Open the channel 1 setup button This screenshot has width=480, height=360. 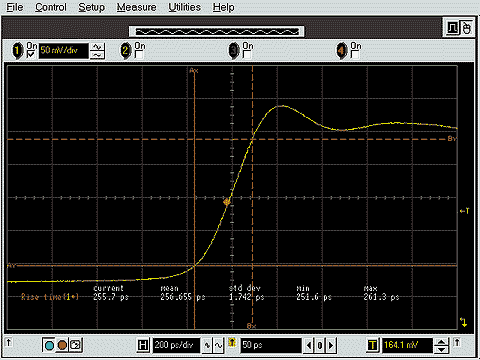point(17,51)
